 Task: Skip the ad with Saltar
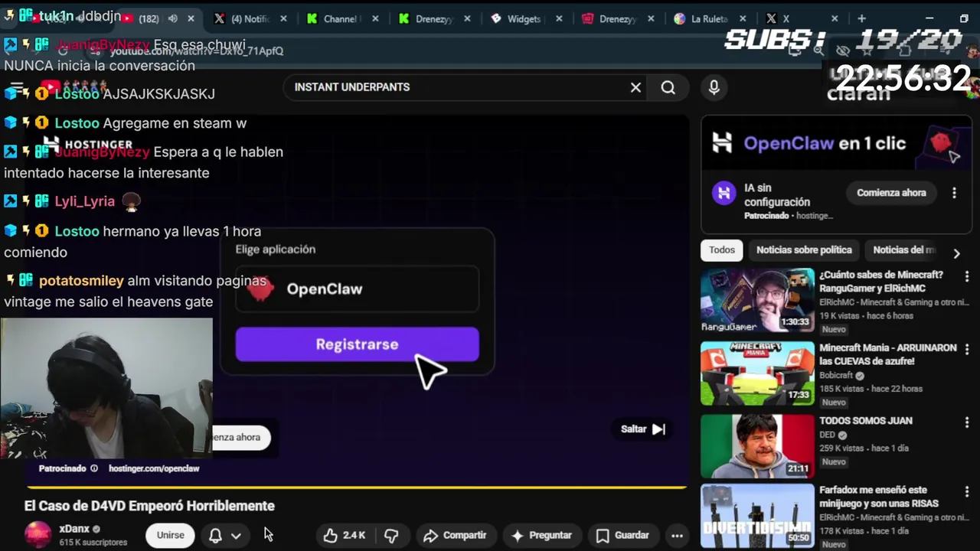tap(643, 429)
